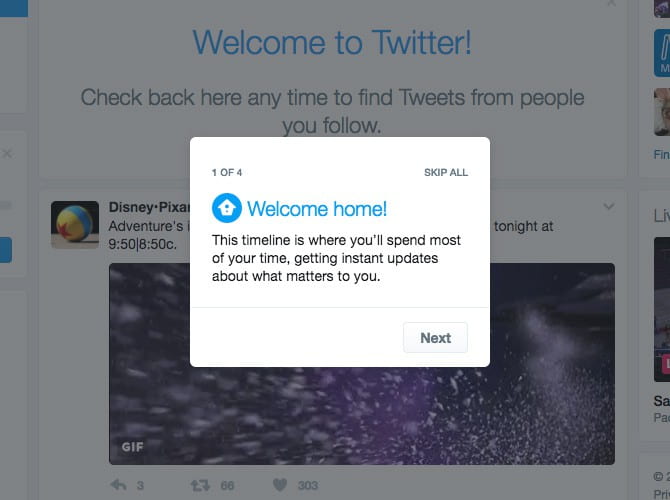Reply to the Disney·Pixar tweet

point(118,485)
